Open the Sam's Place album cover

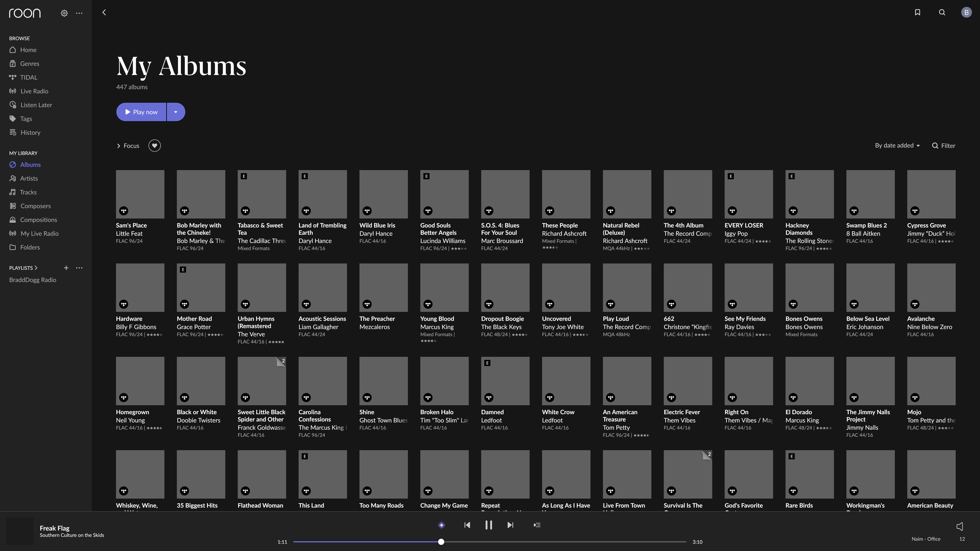tap(140, 194)
